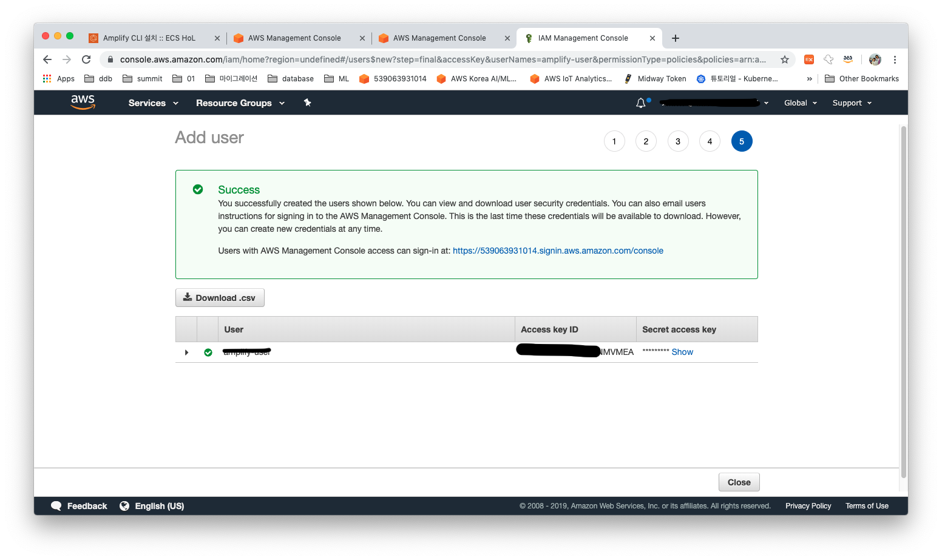Go forward with the browser forward arrow
The width and height of the screenshot is (942, 560).
67,59
